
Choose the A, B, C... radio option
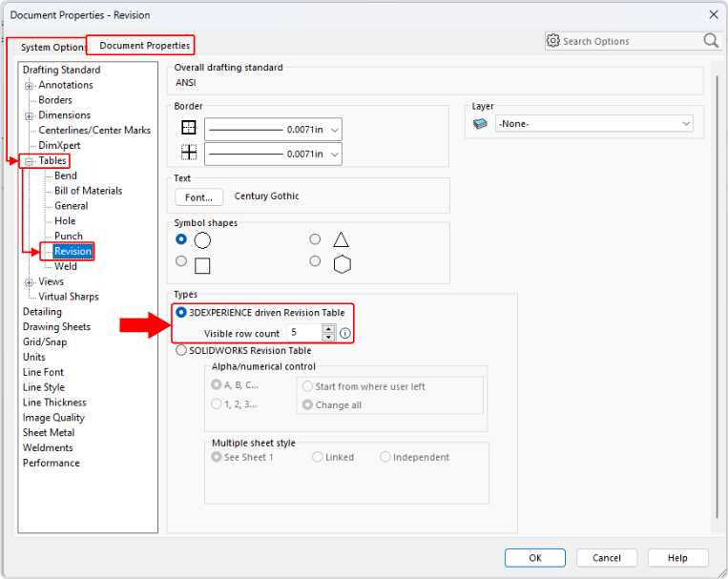point(216,384)
